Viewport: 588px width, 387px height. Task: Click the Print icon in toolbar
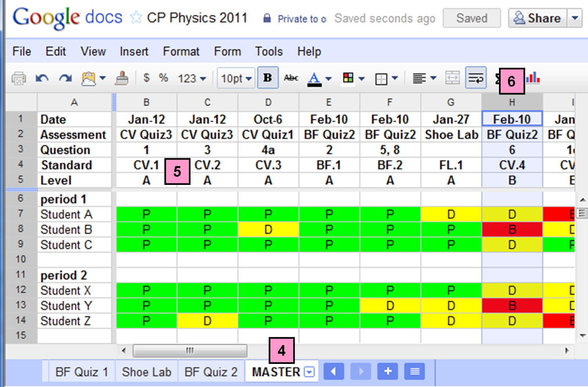tap(18, 78)
